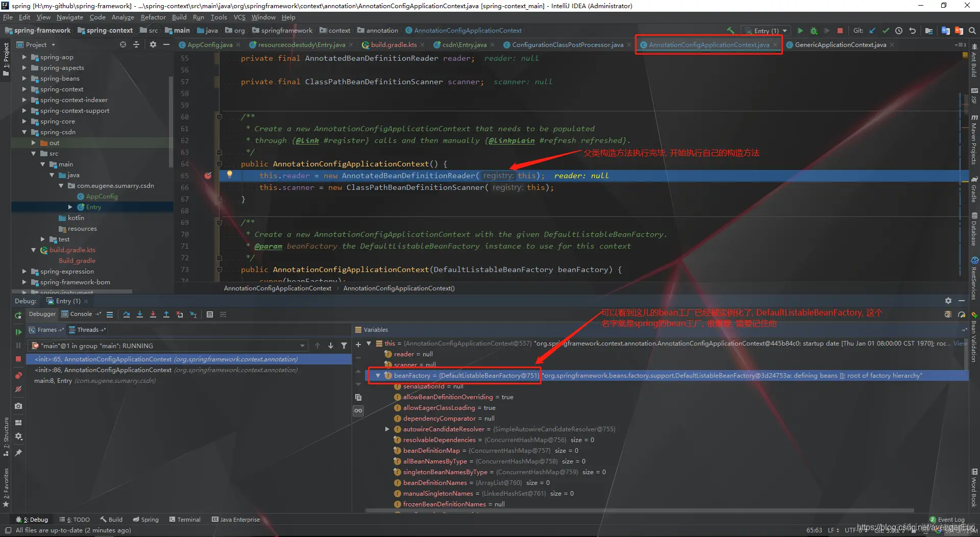Click the Step Over debugger icon
Screen dimensions: 980x537
pyautogui.click(x=127, y=314)
